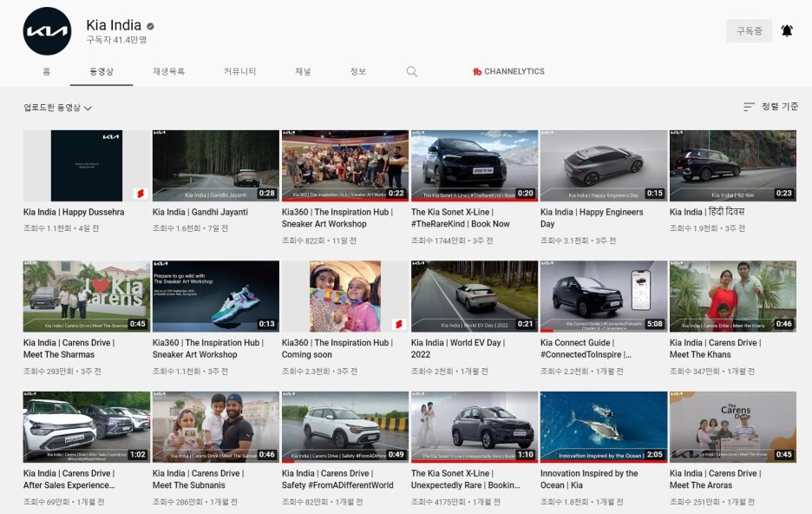Open Sonet X-Line Unexpectedly Rare title
The height and width of the screenshot is (514, 812).
[466, 479]
